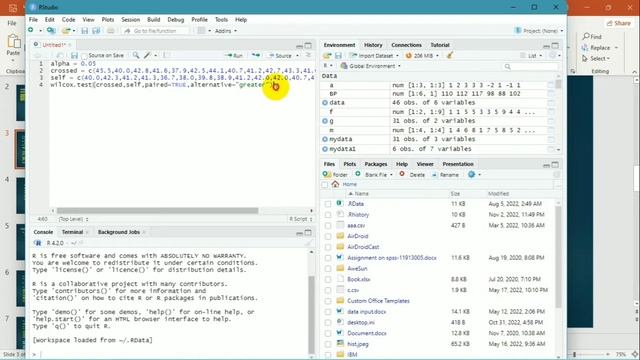Save workspace icon in Environment pane

click(338, 56)
